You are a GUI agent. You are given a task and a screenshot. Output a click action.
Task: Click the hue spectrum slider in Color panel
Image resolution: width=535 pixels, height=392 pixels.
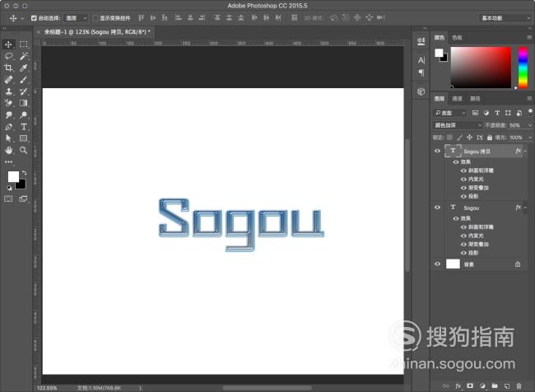(523, 68)
